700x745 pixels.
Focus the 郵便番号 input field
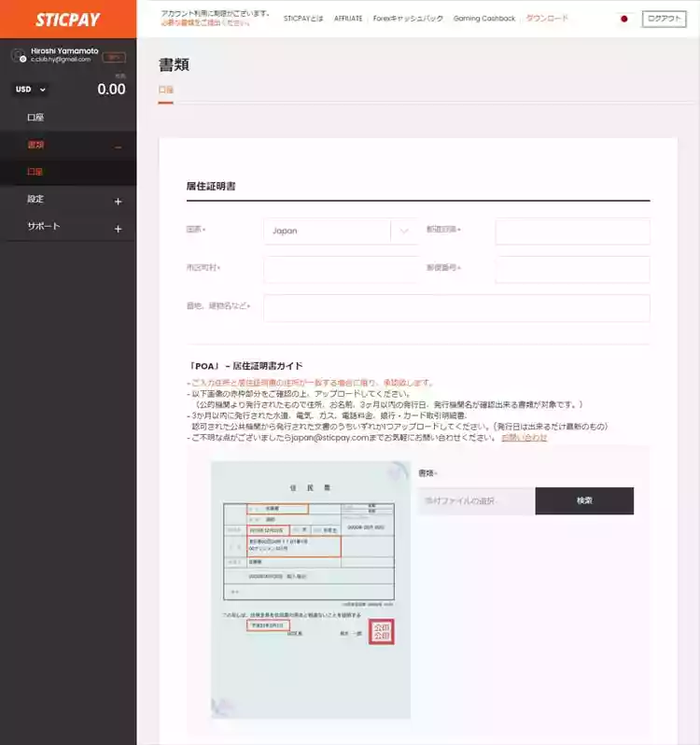[572, 269]
